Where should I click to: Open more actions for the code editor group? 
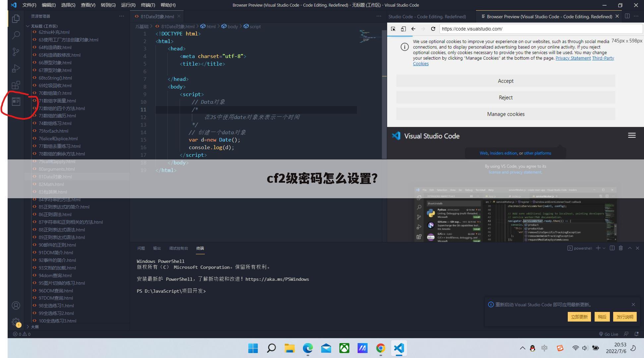379,16
